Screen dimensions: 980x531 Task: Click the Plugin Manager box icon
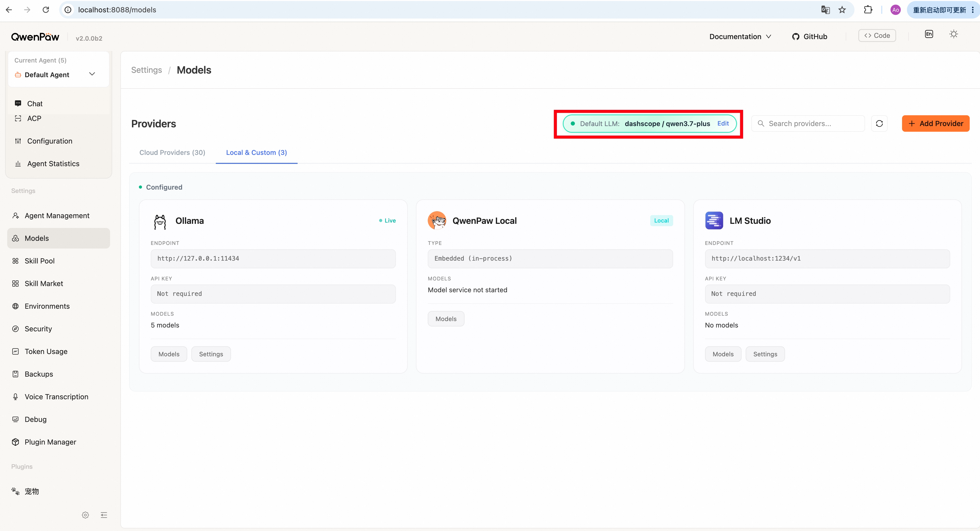click(x=16, y=442)
